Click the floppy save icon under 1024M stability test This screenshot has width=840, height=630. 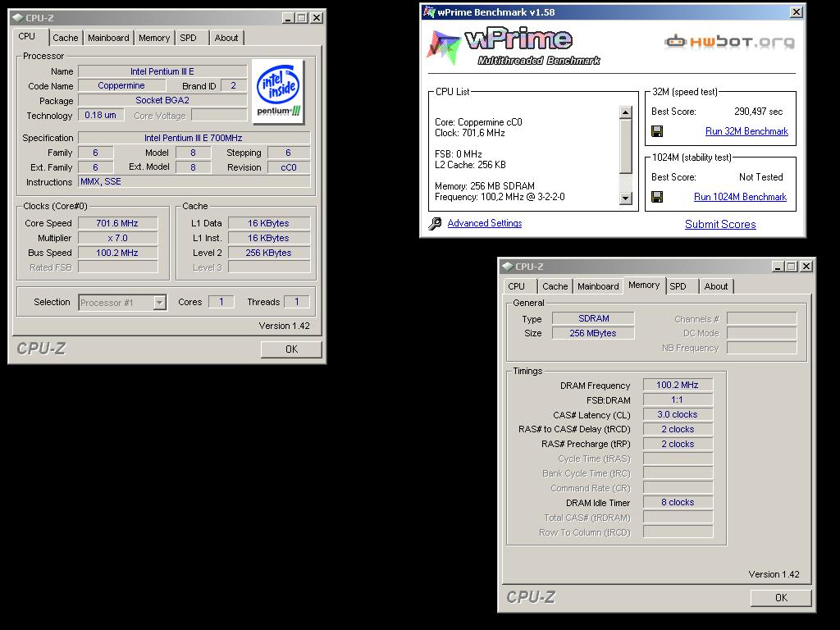point(657,197)
